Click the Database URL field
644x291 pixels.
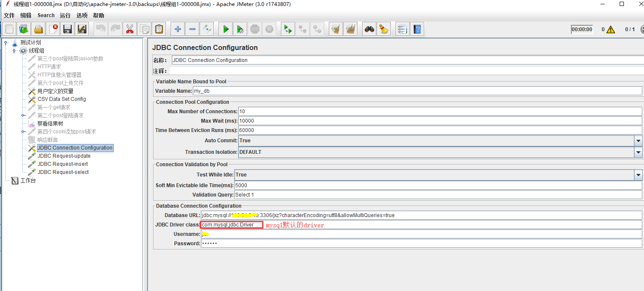[x=421, y=215]
